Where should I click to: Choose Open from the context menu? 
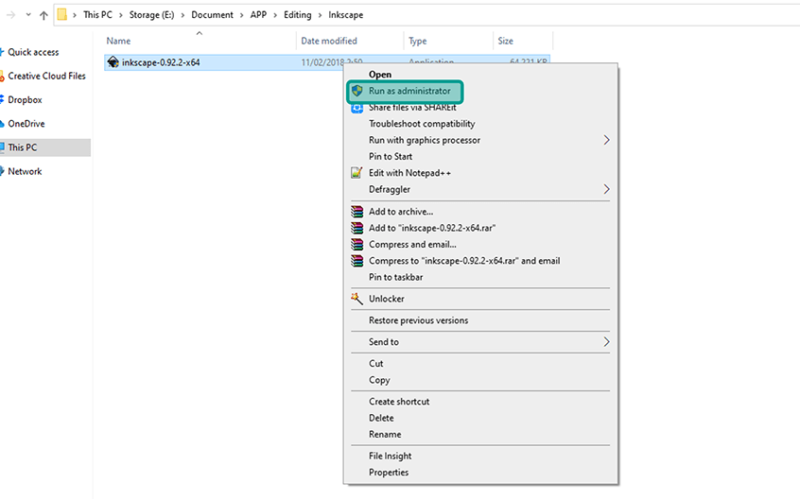tap(380, 74)
